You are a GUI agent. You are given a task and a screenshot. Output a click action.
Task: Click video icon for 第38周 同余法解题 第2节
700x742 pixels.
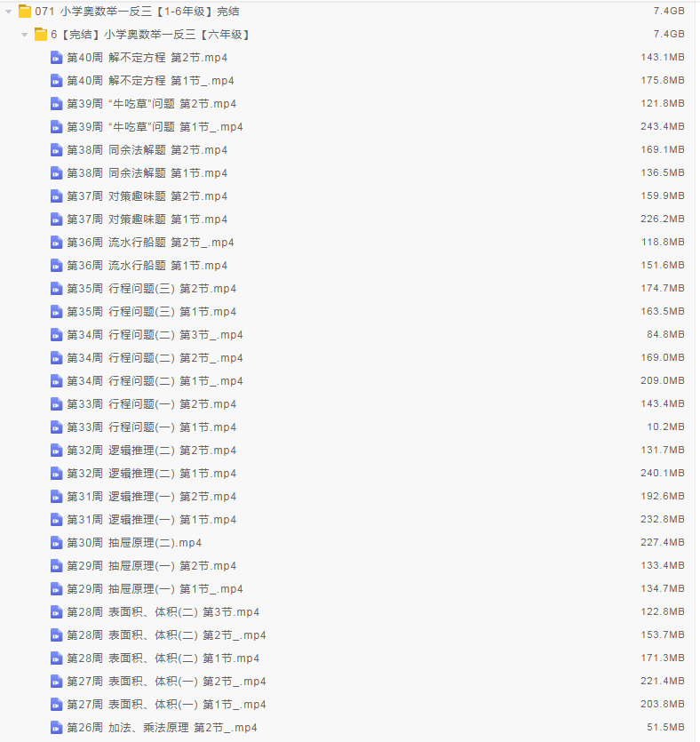57,150
